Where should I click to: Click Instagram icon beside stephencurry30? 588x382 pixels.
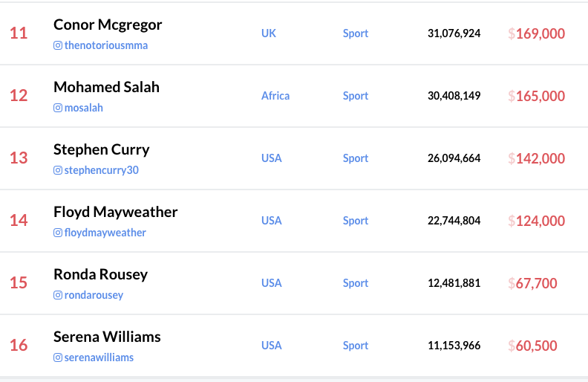pos(58,170)
